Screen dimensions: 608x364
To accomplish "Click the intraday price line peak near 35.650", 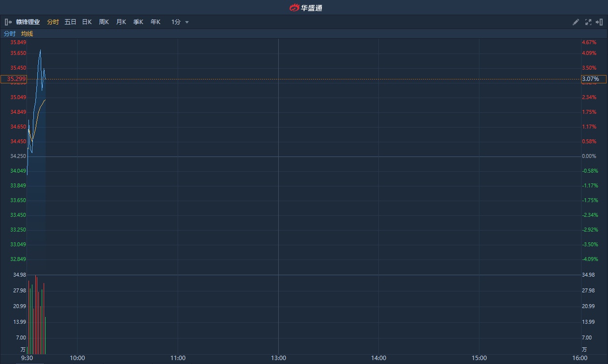I will pos(40,50).
